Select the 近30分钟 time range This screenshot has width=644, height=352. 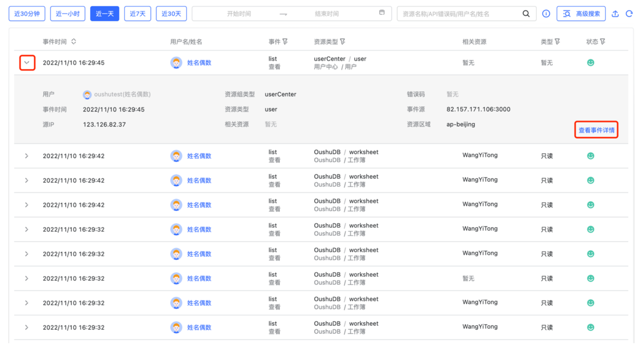pos(27,14)
